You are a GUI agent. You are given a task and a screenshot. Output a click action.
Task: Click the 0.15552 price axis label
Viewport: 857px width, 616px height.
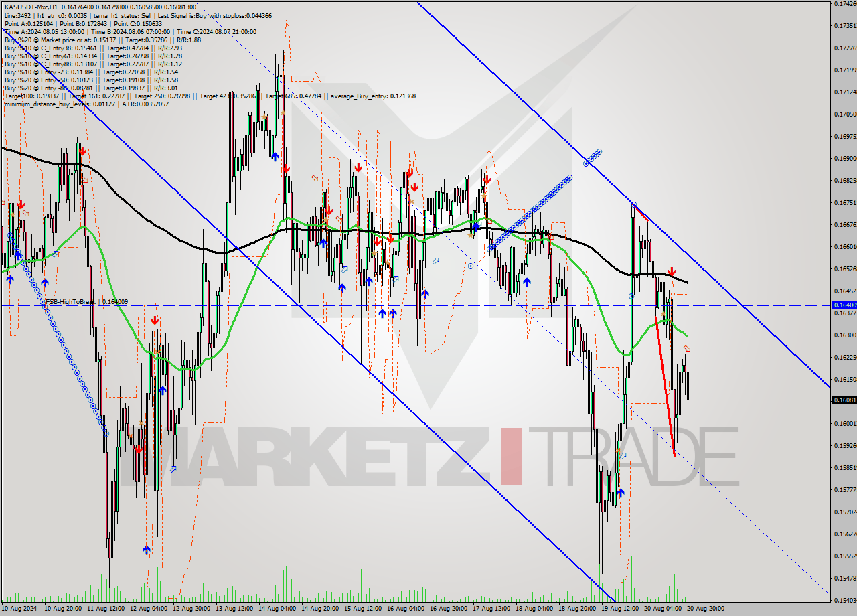tap(844, 556)
